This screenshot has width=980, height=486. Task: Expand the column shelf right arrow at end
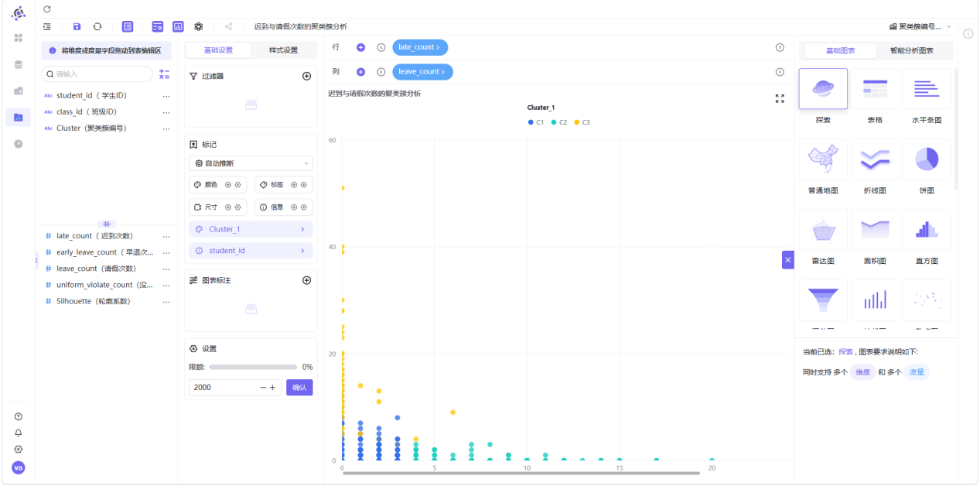(780, 72)
